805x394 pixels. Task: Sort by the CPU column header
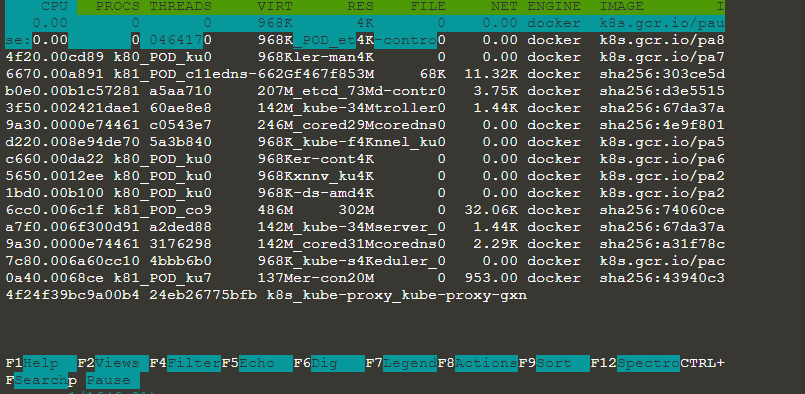[54, 7]
